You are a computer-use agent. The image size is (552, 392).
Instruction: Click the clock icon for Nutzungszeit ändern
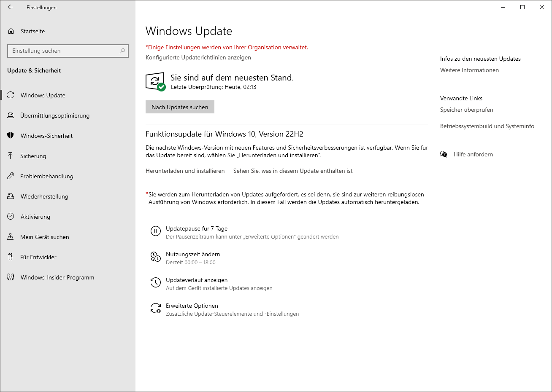[156, 257]
